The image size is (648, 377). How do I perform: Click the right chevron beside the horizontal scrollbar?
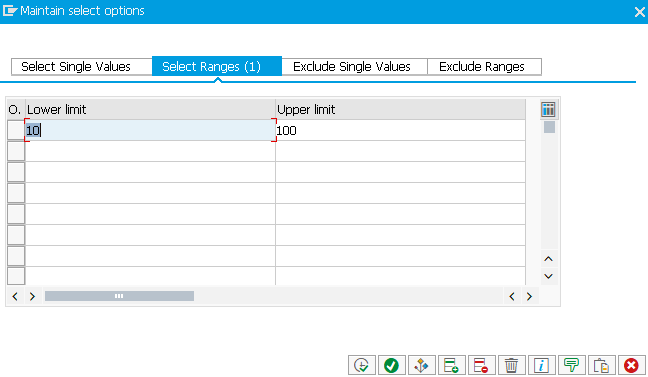click(x=32, y=296)
